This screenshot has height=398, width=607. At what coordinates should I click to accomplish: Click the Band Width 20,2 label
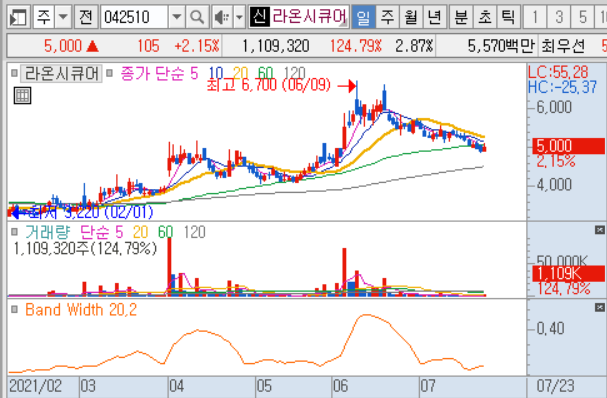[x=81, y=310]
